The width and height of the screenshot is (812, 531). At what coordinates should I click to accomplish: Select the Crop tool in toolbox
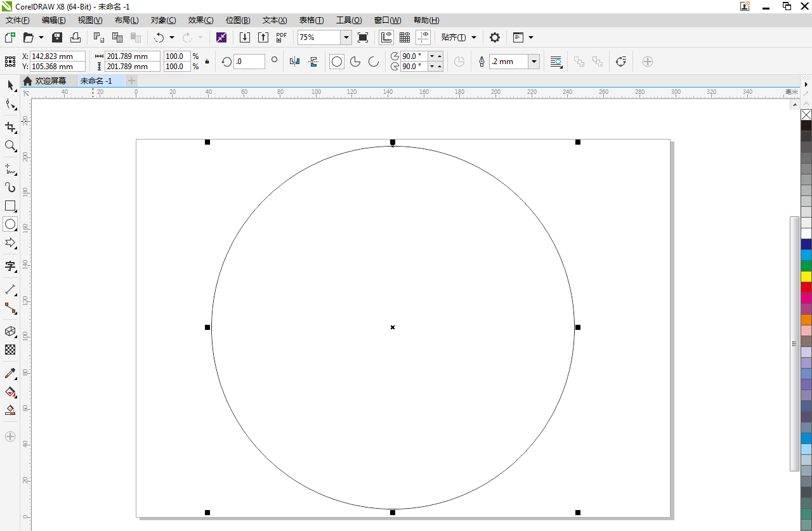[10, 127]
